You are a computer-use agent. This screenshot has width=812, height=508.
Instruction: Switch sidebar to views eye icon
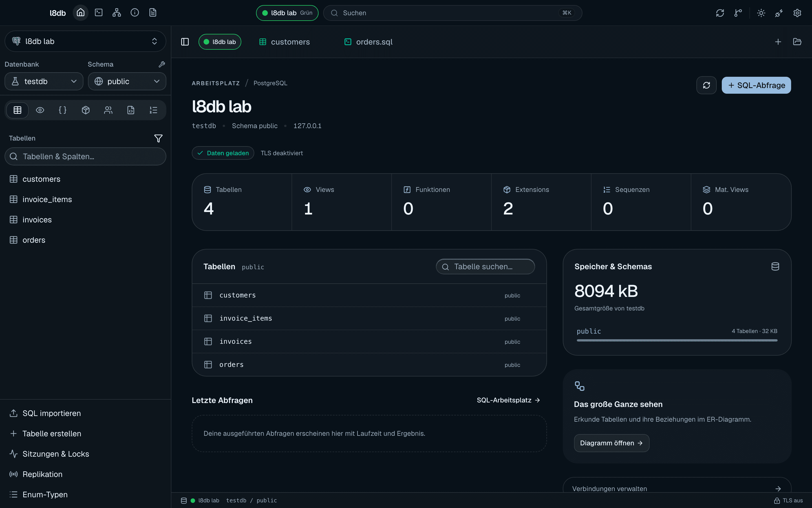(40, 110)
